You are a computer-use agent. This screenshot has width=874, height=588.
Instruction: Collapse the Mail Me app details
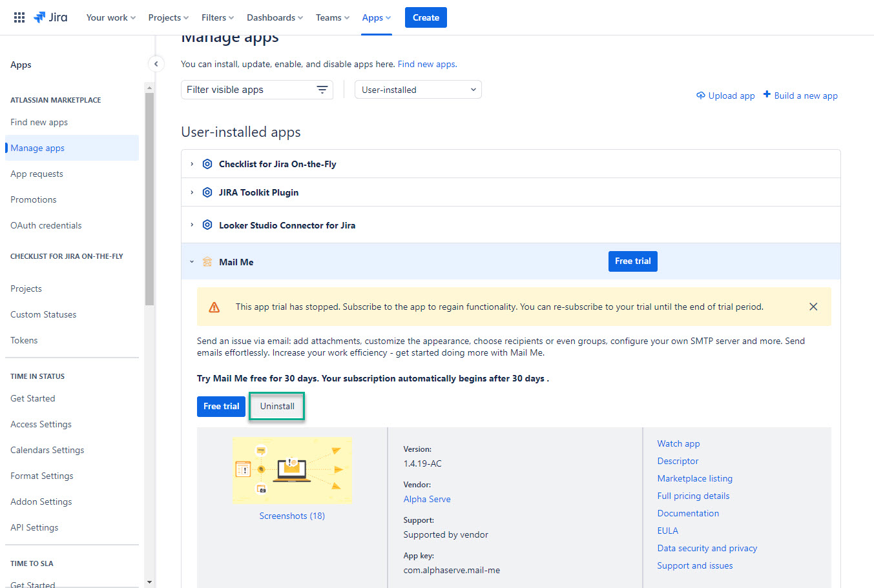(192, 261)
